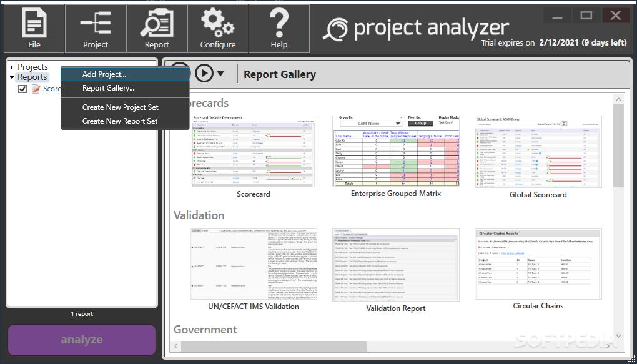The width and height of the screenshot is (637, 364).
Task: Click the gallery vertical scrollbar down arrow
Action: click(x=618, y=335)
